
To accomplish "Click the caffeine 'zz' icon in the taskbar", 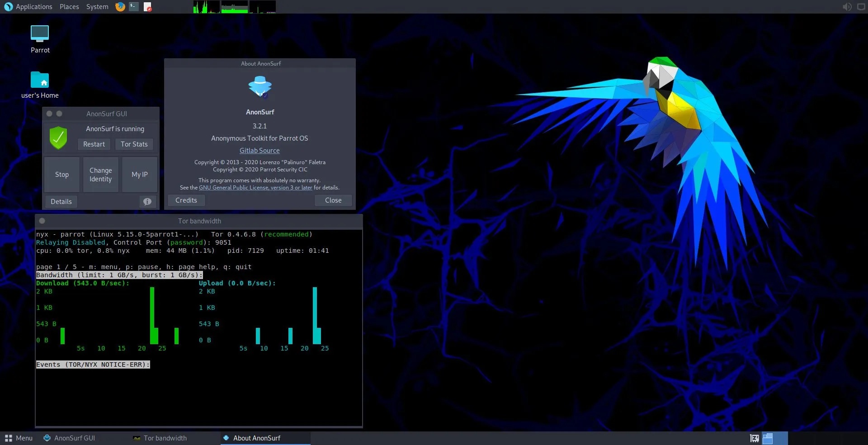I will click(x=754, y=438).
